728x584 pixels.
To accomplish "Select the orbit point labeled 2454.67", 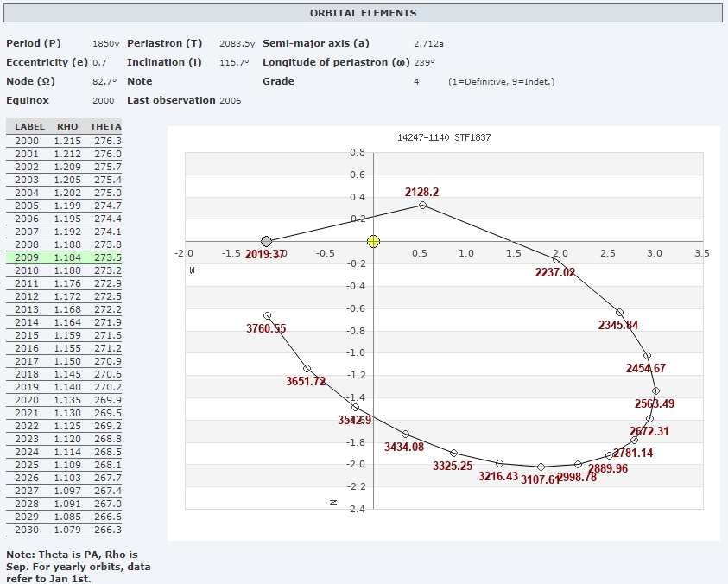I will tap(647, 356).
